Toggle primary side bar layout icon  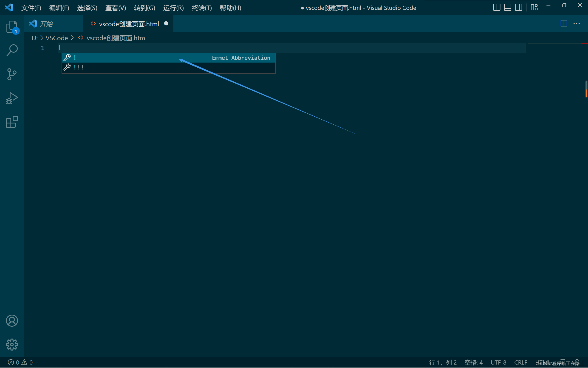click(x=496, y=7)
